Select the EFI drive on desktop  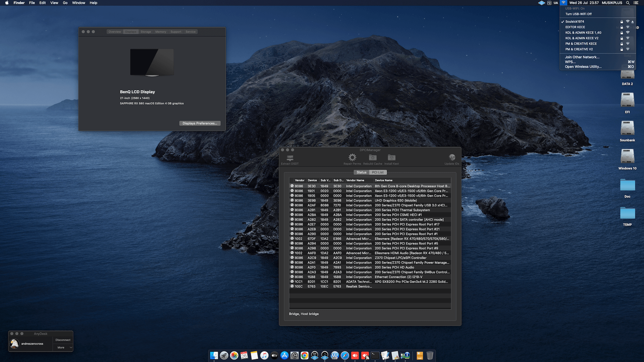pyautogui.click(x=627, y=103)
